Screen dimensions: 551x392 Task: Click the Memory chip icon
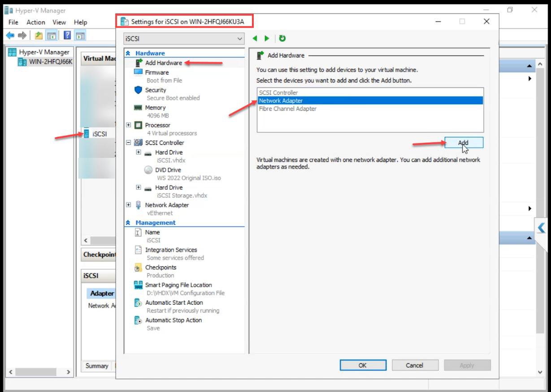click(138, 108)
